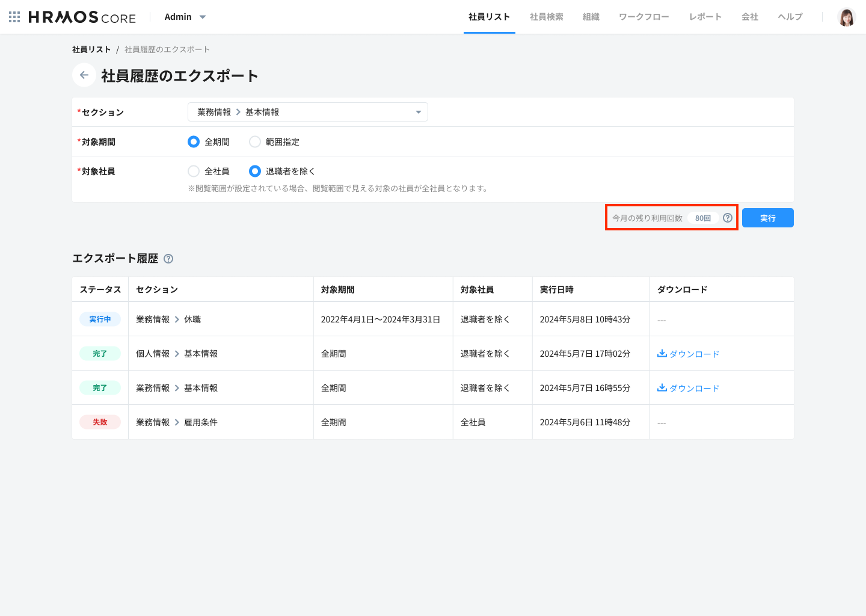
Task: Go to the レポート tab
Action: [705, 17]
